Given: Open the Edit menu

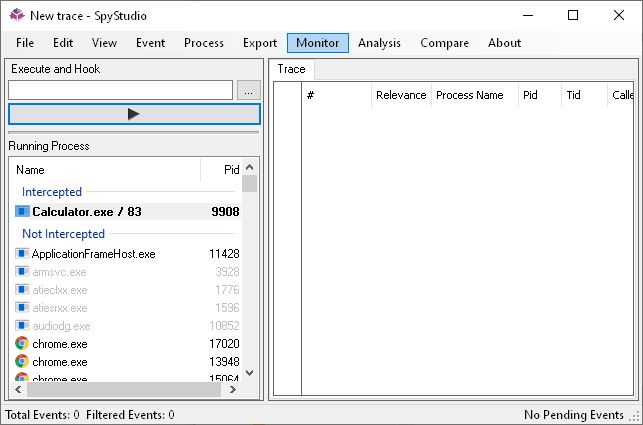Looking at the screenshot, I should pyautogui.click(x=63, y=43).
